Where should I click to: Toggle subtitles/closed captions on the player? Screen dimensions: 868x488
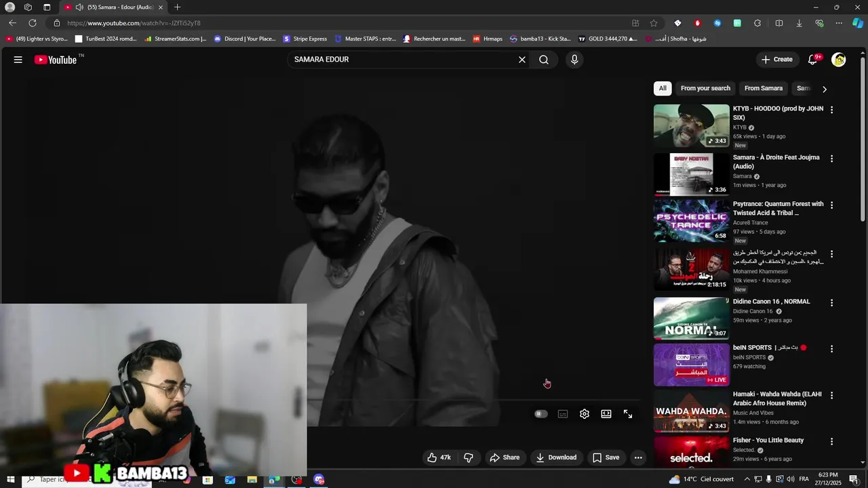563,414
